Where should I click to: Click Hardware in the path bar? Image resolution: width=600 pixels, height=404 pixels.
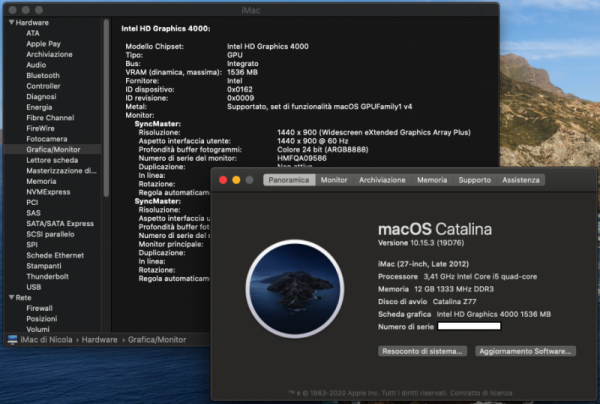(x=99, y=340)
